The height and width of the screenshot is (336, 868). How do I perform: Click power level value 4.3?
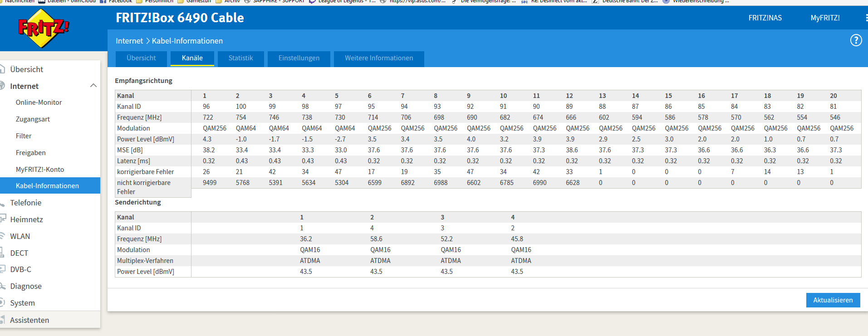tap(207, 139)
